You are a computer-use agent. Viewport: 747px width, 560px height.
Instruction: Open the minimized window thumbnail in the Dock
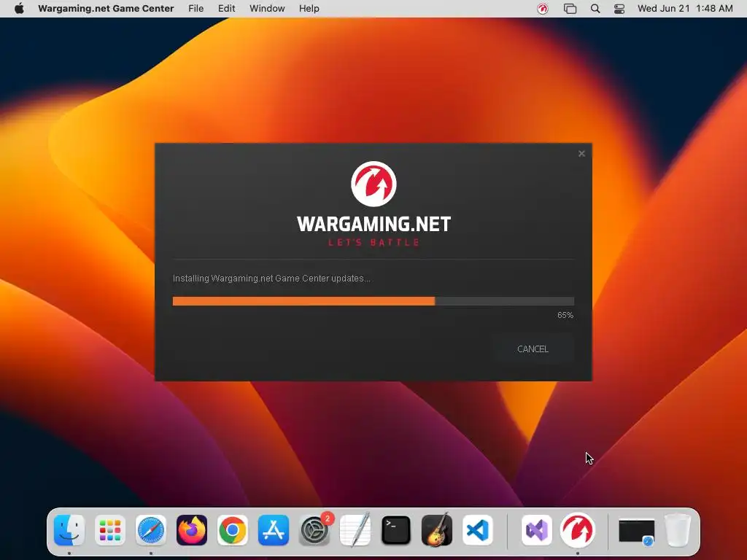pyautogui.click(x=637, y=531)
